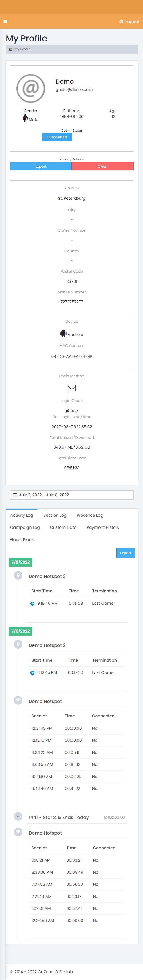The width and height of the screenshot is (143, 980).
Task: Click the Export button above activity log
Action: [125, 553]
